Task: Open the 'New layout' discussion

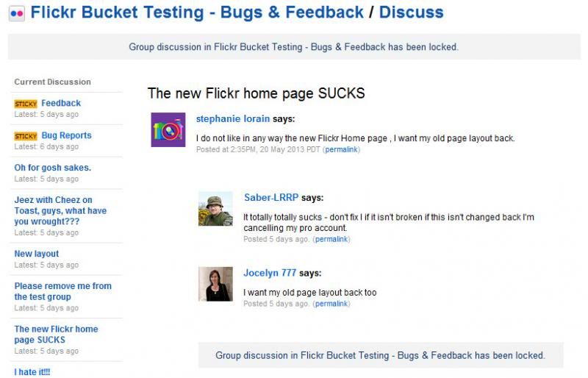Action: coord(37,254)
